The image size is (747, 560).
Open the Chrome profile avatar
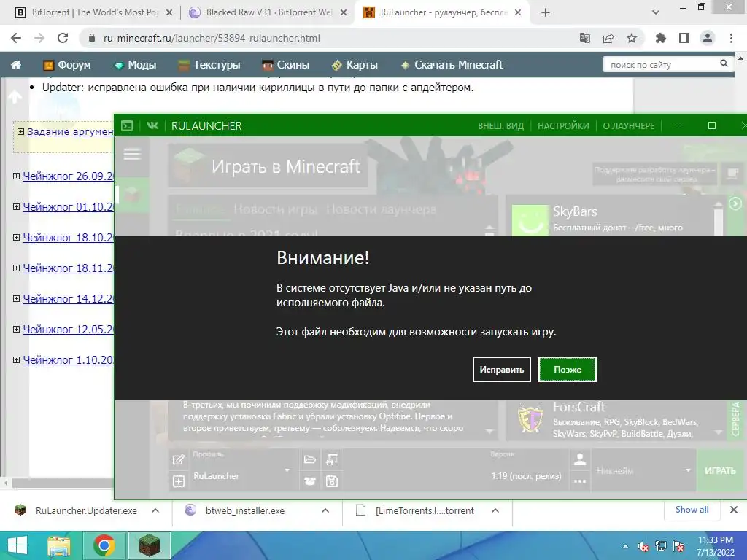coord(708,38)
